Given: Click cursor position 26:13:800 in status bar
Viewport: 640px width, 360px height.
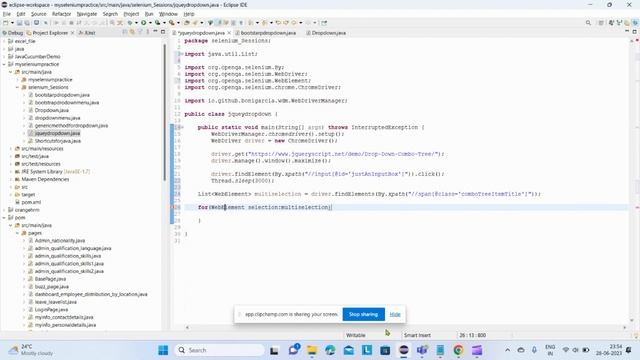Looking at the screenshot, I should tap(472, 335).
